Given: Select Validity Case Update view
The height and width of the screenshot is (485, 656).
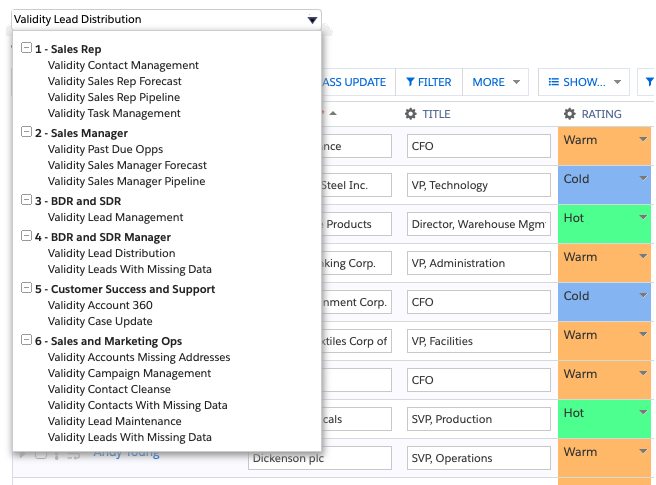Looking at the screenshot, I should pyautogui.click(x=100, y=321).
